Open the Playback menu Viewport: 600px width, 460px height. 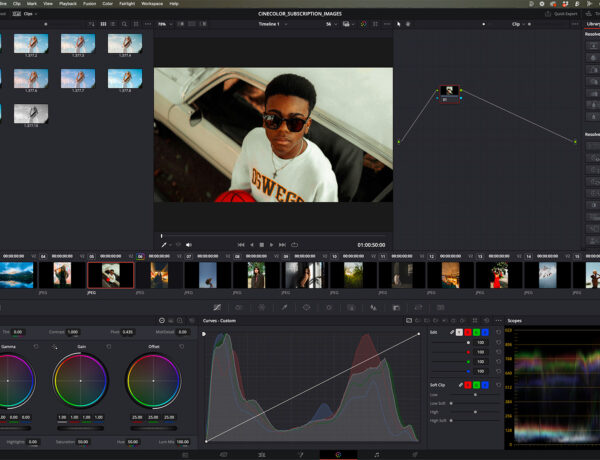pyautogui.click(x=68, y=4)
